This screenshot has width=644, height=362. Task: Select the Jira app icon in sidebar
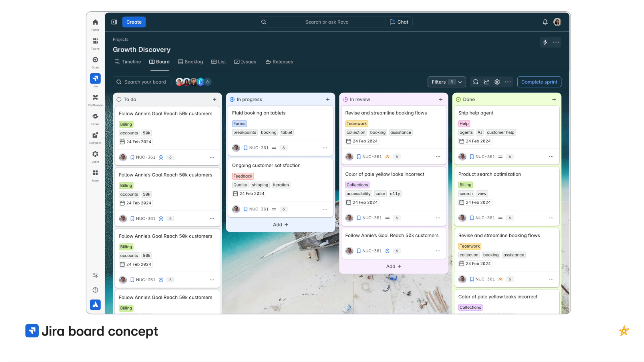point(95,78)
